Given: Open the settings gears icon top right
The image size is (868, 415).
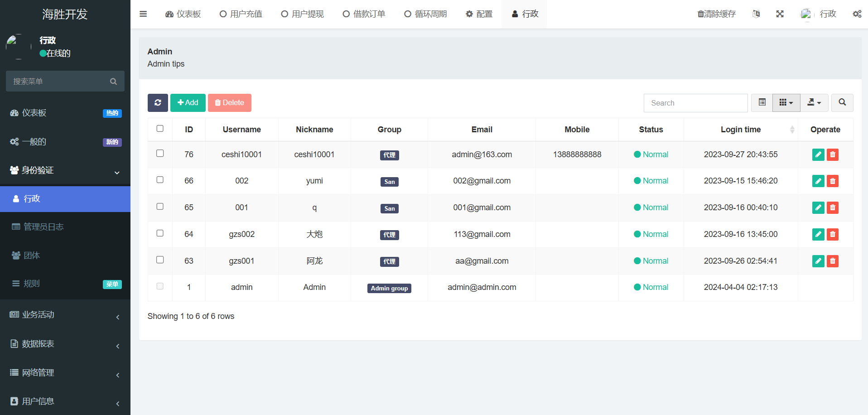Looking at the screenshot, I should [857, 14].
